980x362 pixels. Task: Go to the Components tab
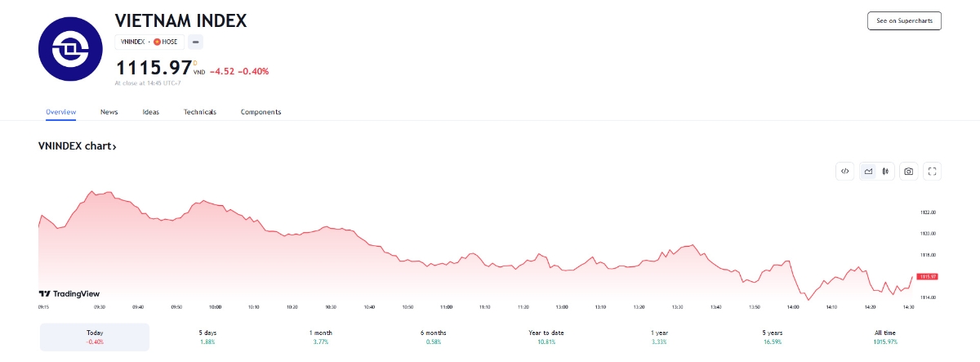pyautogui.click(x=261, y=112)
